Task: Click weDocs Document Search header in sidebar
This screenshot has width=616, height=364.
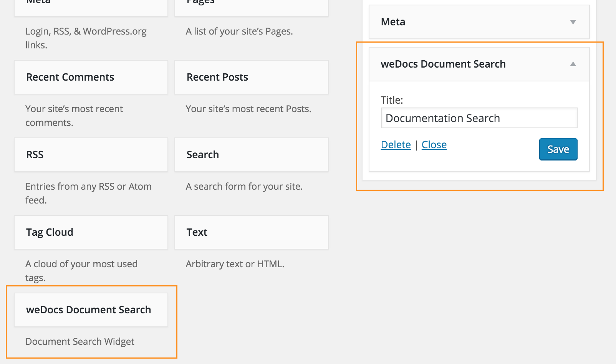Action: (443, 64)
